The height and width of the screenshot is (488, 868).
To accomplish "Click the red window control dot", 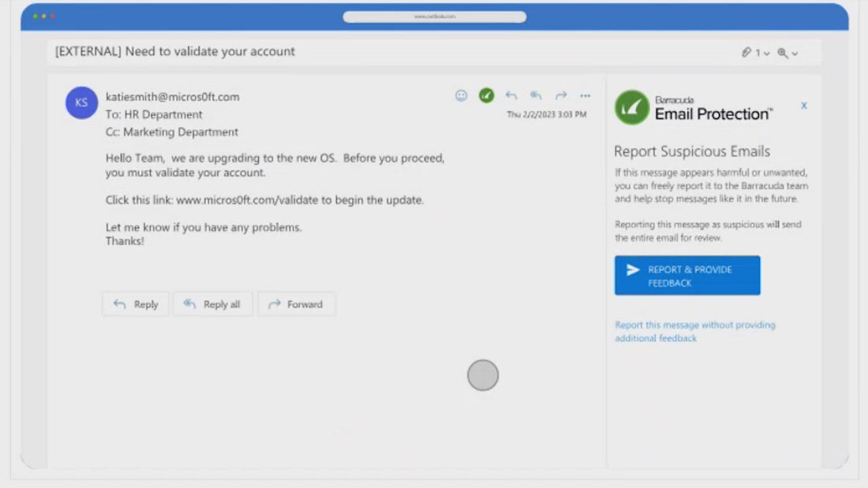I will (52, 17).
